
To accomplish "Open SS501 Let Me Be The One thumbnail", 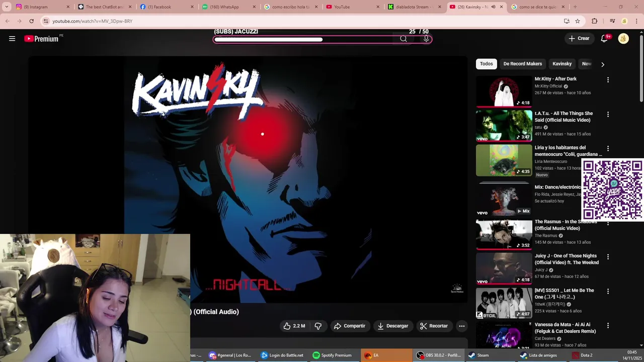I will point(504,303).
